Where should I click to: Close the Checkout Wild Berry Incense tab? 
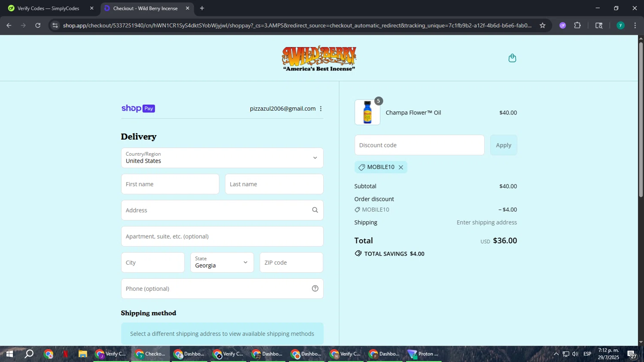(x=188, y=8)
